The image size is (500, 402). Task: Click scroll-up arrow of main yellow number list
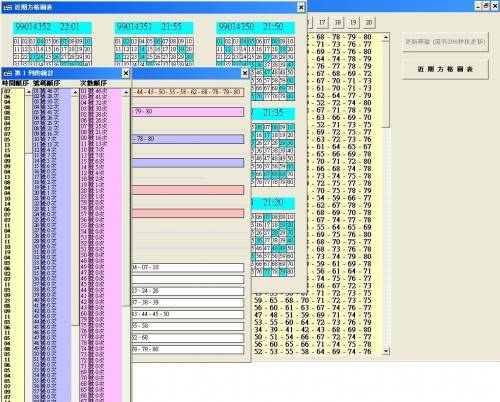[386, 37]
